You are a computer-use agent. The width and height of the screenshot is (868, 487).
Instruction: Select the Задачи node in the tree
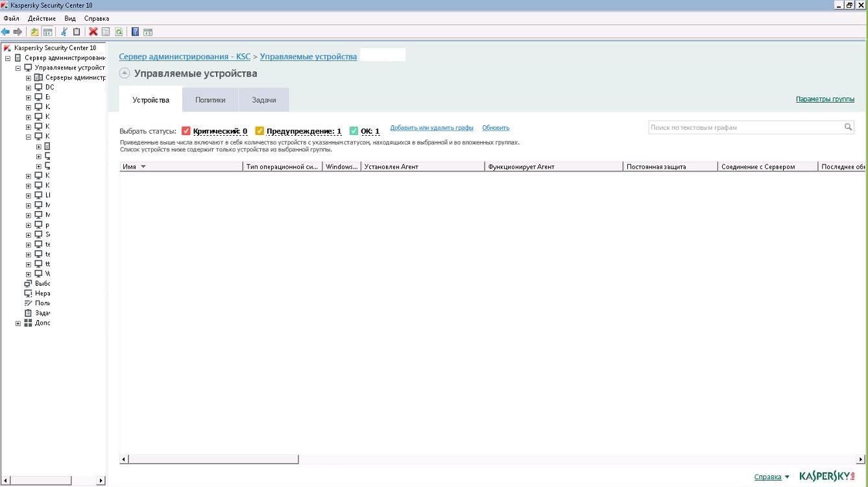coord(42,313)
